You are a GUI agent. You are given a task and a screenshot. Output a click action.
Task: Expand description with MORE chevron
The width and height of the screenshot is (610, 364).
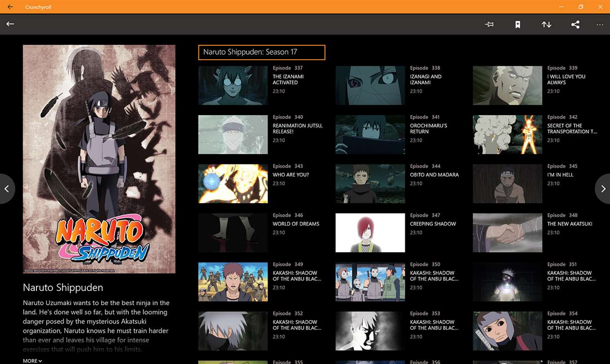click(32, 361)
